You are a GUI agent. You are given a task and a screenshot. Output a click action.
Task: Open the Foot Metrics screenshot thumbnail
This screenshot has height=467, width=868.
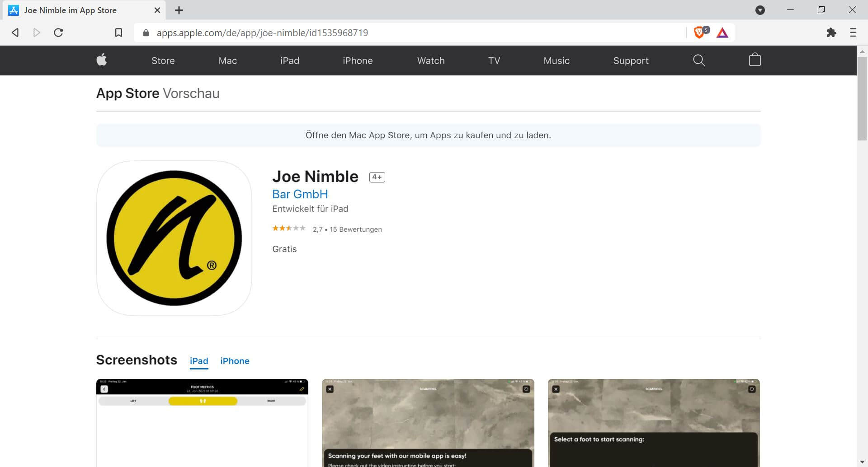pyautogui.click(x=202, y=423)
